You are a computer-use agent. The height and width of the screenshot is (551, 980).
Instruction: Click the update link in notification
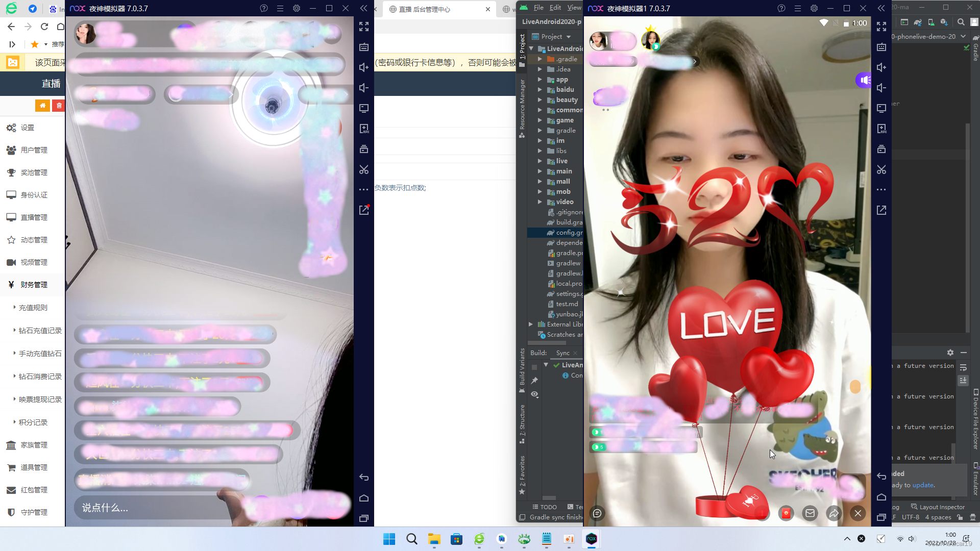[923, 485]
